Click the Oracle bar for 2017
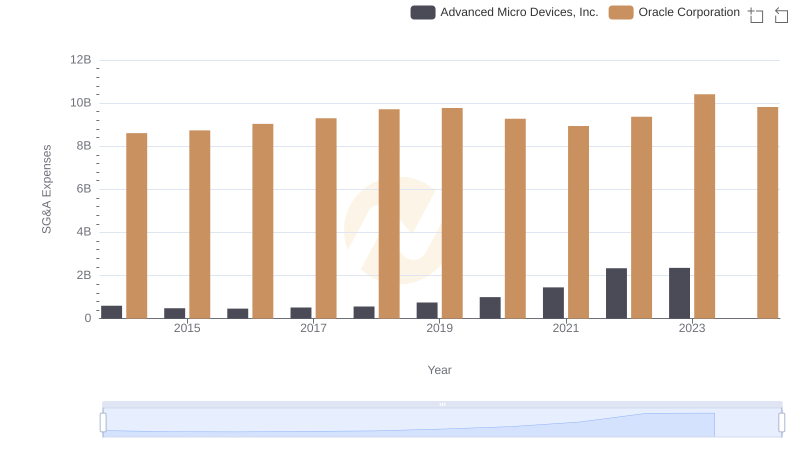Image resolution: width=800 pixels, height=461 pixels. tap(326, 218)
